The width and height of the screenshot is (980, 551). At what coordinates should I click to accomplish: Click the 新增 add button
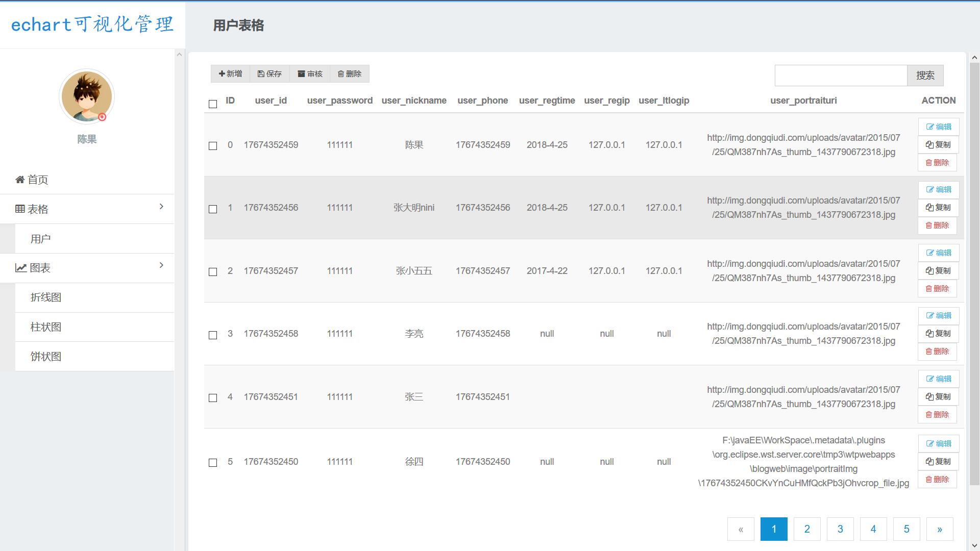click(230, 74)
